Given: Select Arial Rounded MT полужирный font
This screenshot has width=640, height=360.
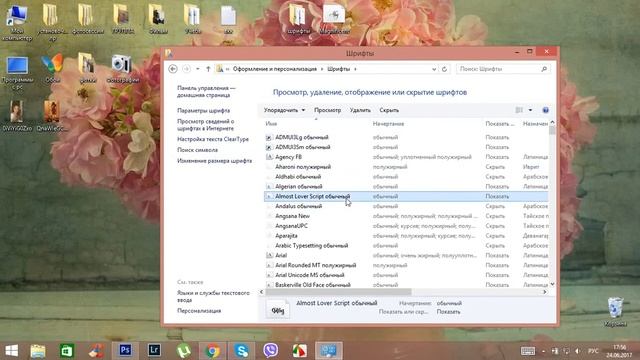Looking at the screenshot, I should pyautogui.click(x=406, y=265).
